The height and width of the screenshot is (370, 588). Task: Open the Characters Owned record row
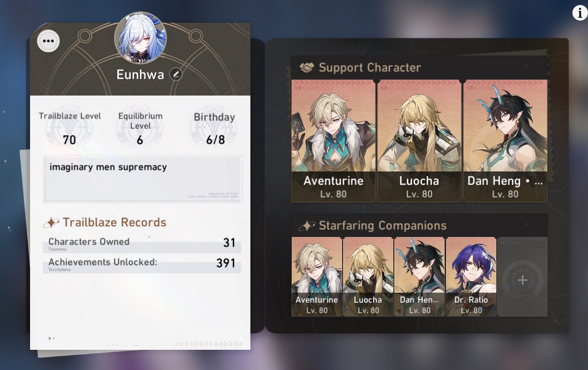[142, 244]
